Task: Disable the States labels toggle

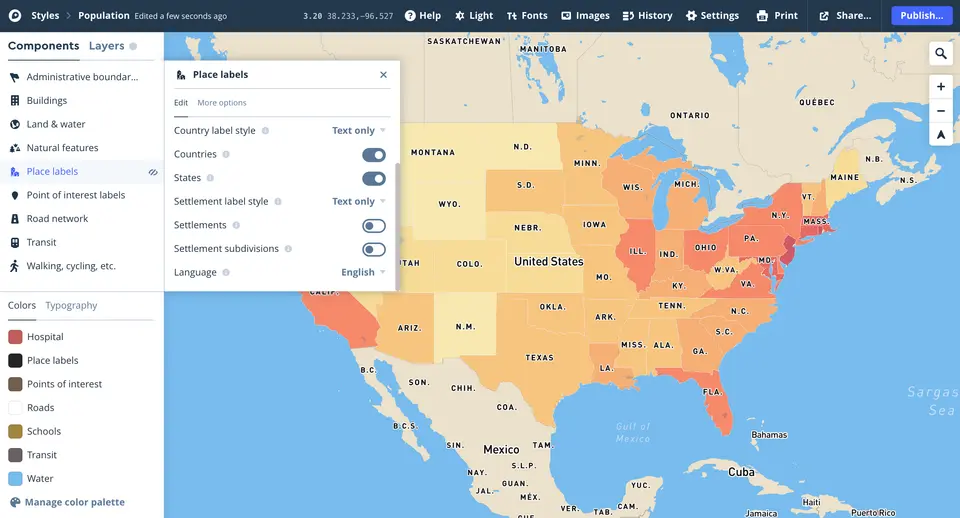Action: click(374, 179)
